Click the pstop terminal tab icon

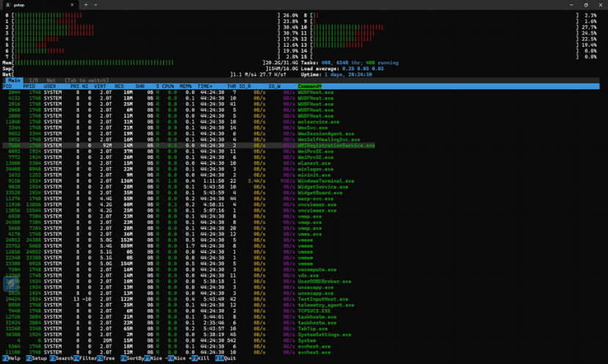coord(7,4)
